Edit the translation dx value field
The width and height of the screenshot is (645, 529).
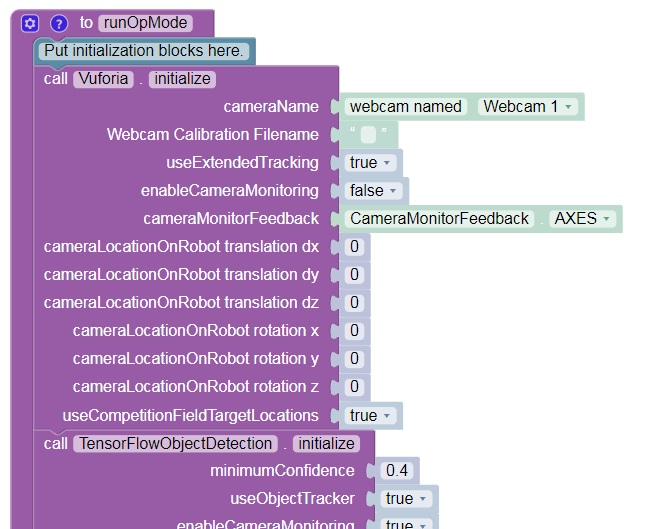click(354, 247)
